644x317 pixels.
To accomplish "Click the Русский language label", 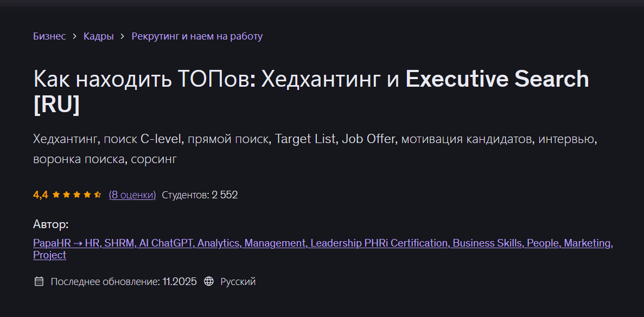I will point(238,281).
